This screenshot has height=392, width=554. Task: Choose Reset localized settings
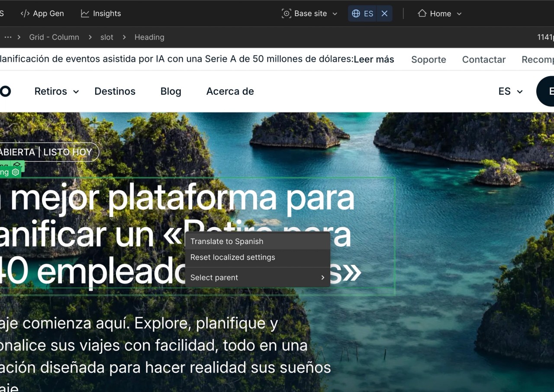[258, 257]
